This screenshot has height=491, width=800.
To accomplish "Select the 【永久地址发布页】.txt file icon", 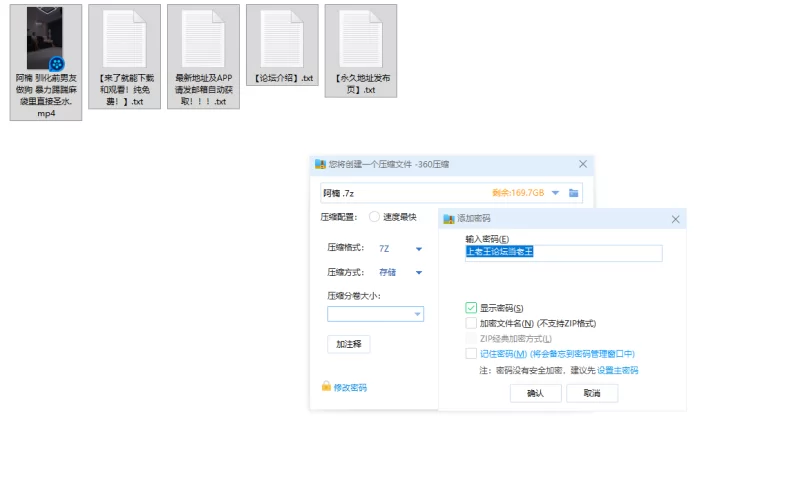I will pos(361,39).
